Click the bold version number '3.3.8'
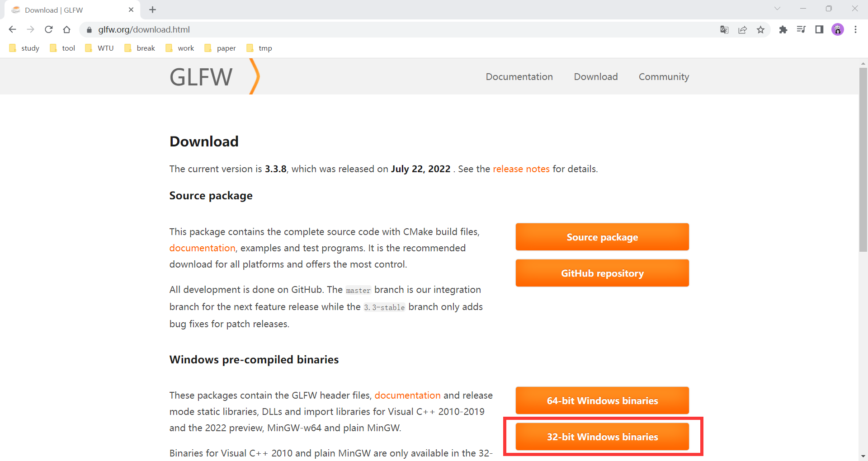 [x=276, y=169]
